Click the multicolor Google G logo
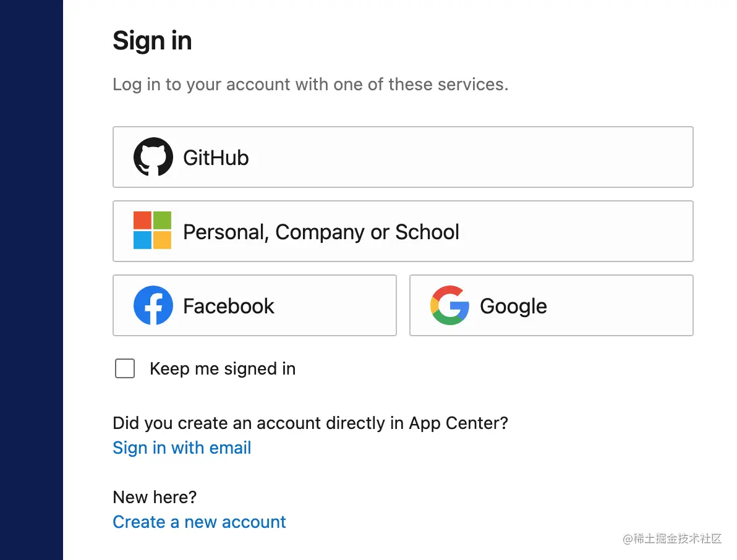The width and height of the screenshot is (737, 560). [x=450, y=305]
